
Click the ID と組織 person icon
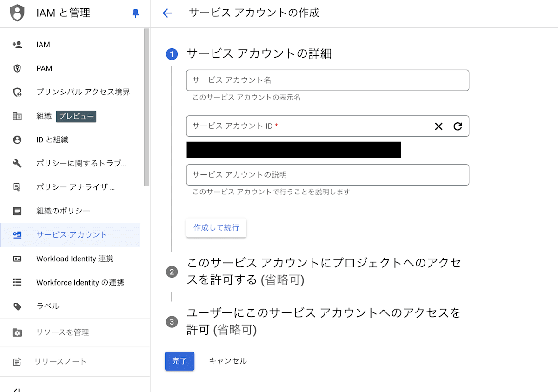17,140
